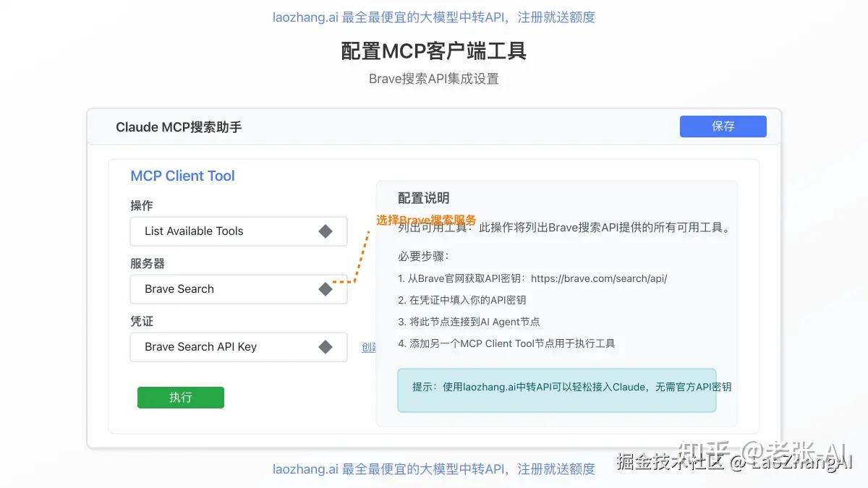Click the https://brave.com/search/api/ URL text
This screenshot has width=868, height=488.
pyautogui.click(x=599, y=278)
